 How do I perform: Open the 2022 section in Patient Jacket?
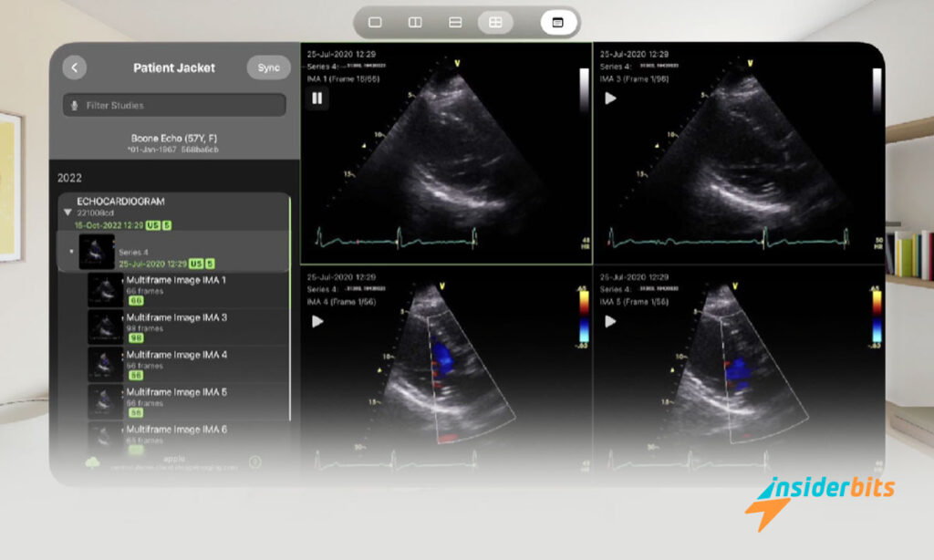click(x=69, y=178)
